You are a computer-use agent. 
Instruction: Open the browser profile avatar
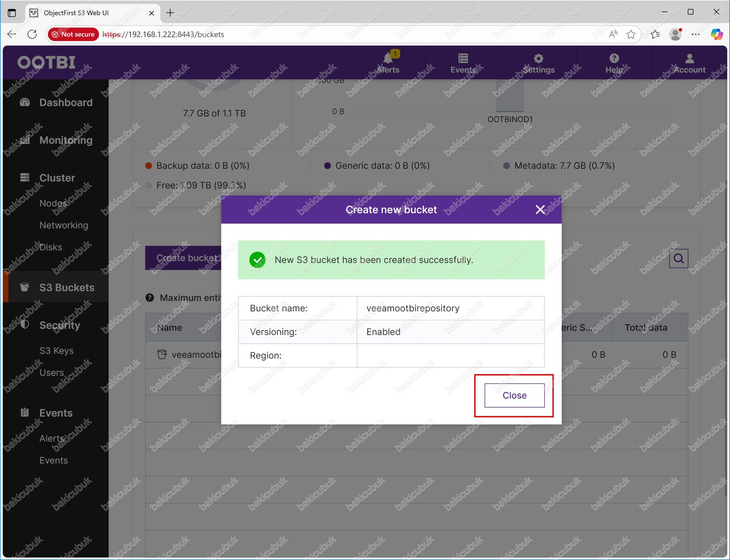675,34
